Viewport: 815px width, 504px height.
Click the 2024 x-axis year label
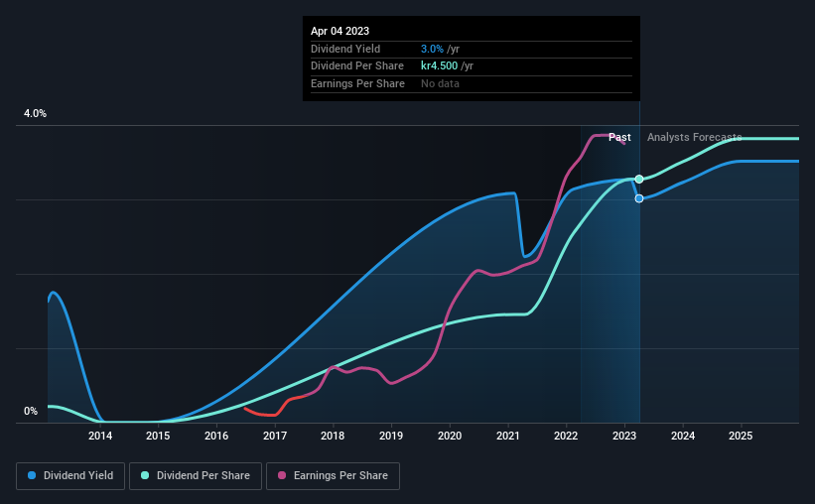pyautogui.click(x=682, y=436)
